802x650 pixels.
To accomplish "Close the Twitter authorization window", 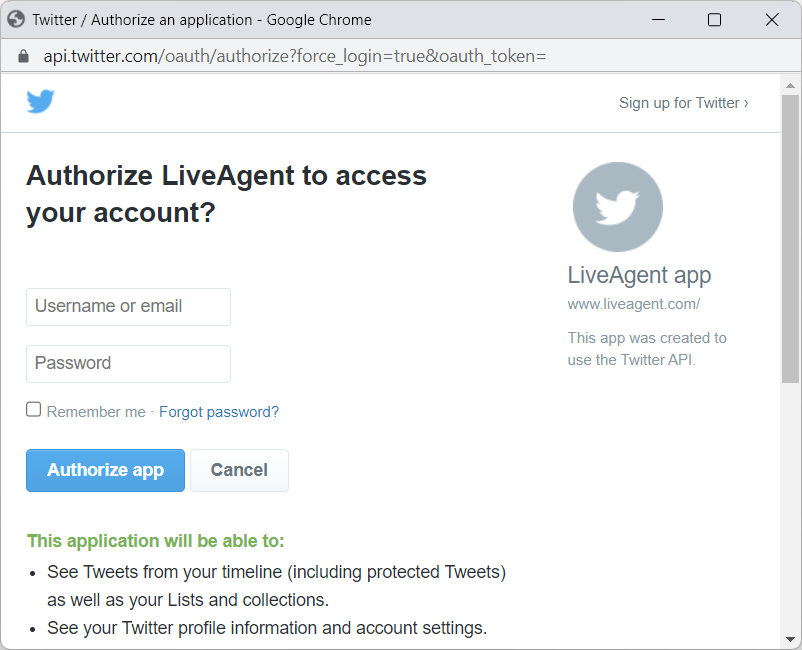I will coord(771,20).
